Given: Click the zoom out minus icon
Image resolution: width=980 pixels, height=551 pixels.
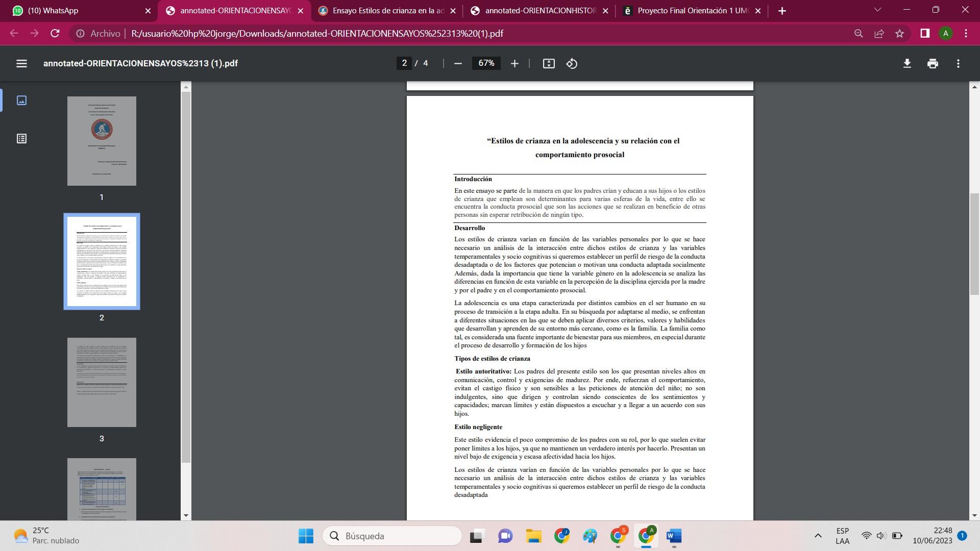Looking at the screenshot, I should pyautogui.click(x=458, y=63).
